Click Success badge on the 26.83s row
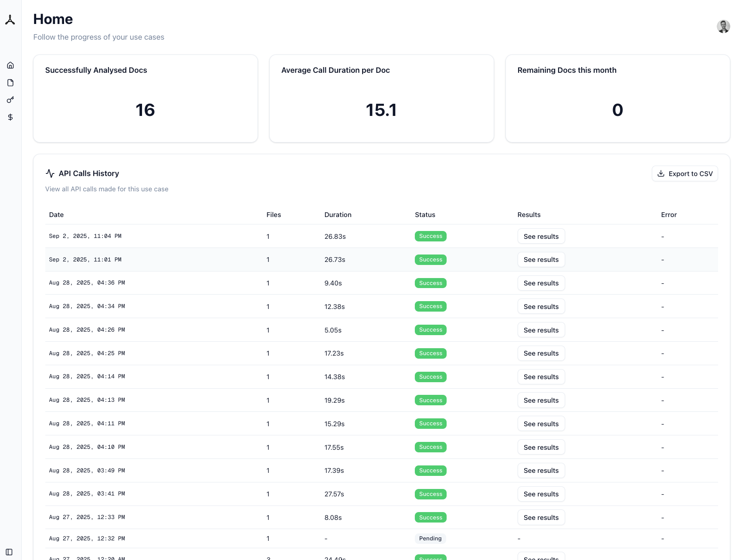This screenshot has width=739, height=560. tap(431, 236)
